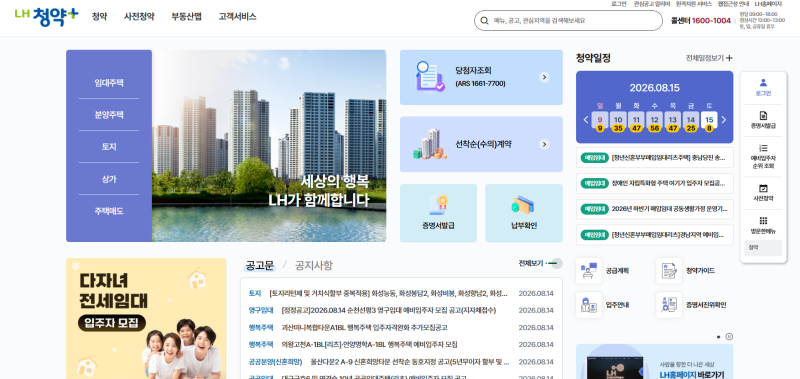Select Tuesday 11 in the calendar
Viewport: 800px width, 379px height.
coord(636,120)
